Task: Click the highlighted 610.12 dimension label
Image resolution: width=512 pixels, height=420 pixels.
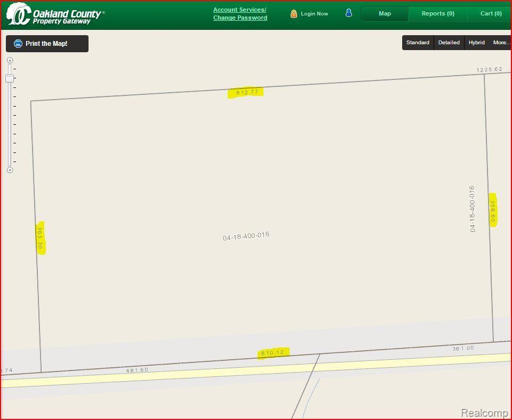Action: [273, 353]
